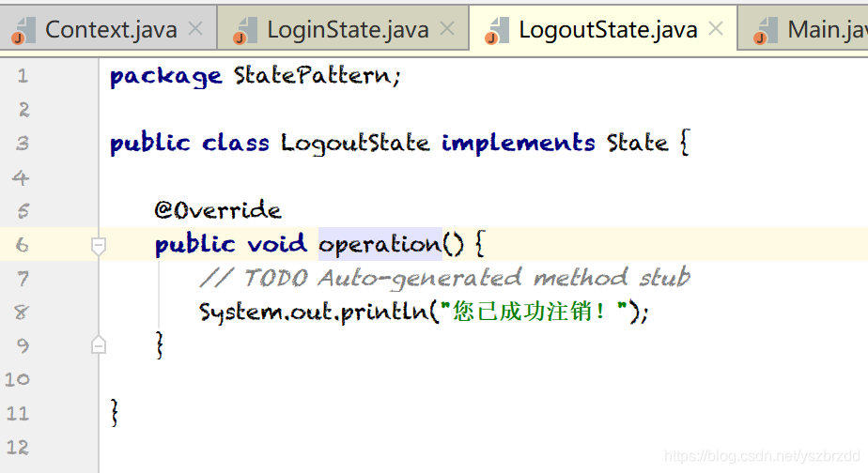Viewport: 868px width, 473px height.
Task: Close the LoginState.java tab
Action: click(447, 28)
